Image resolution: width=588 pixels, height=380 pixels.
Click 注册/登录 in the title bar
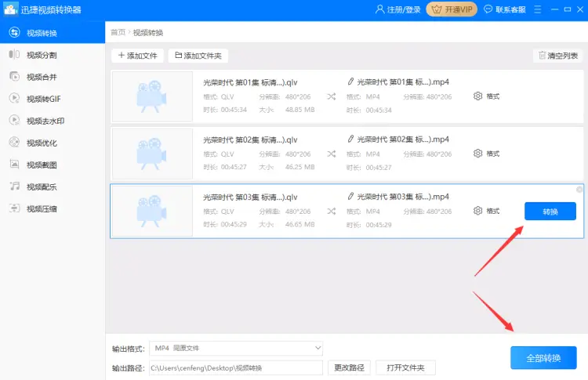pyautogui.click(x=397, y=9)
